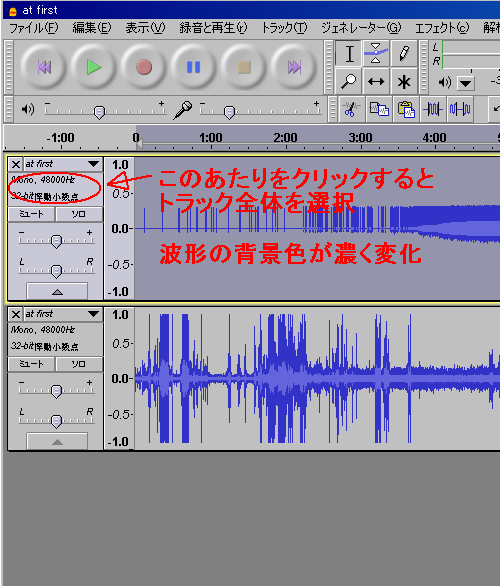Select the magnifier Zoom tool
The height and width of the screenshot is (586, 500).
pos(349,81)
